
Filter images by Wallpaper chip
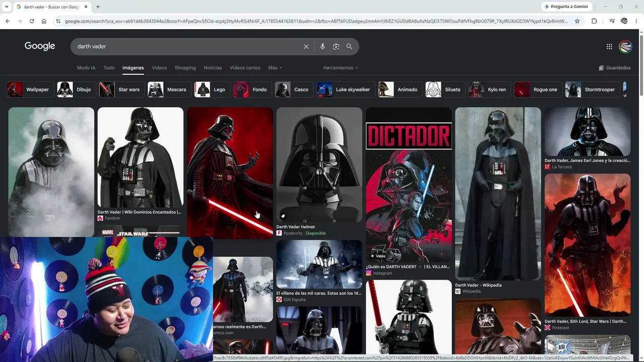click(x=29, y=89)
